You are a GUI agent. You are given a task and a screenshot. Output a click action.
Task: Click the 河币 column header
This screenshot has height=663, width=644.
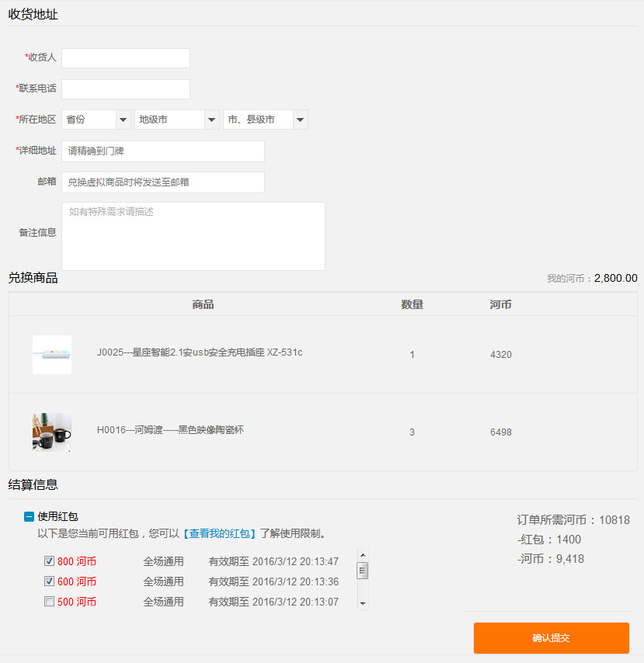tap(500, 304)
